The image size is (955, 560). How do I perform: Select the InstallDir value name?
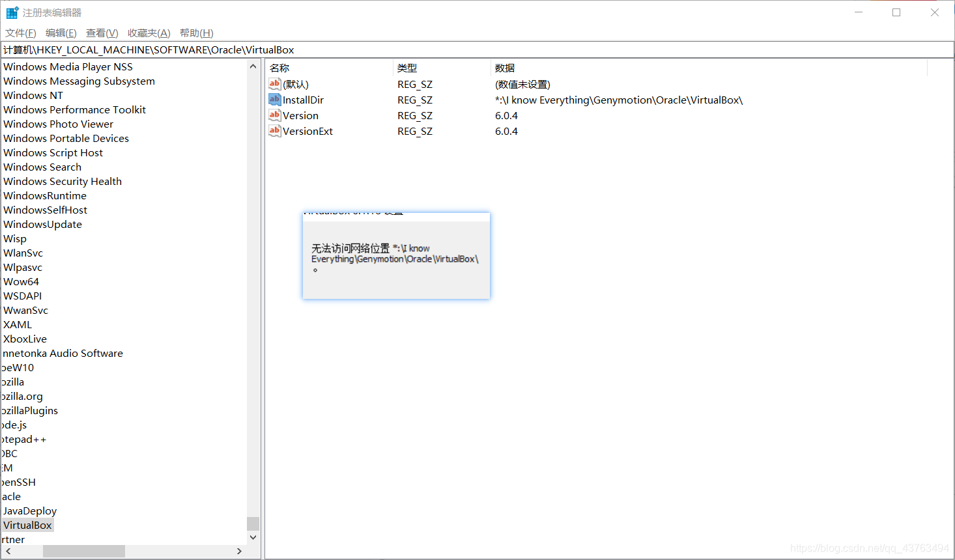[x=303, y=100]
